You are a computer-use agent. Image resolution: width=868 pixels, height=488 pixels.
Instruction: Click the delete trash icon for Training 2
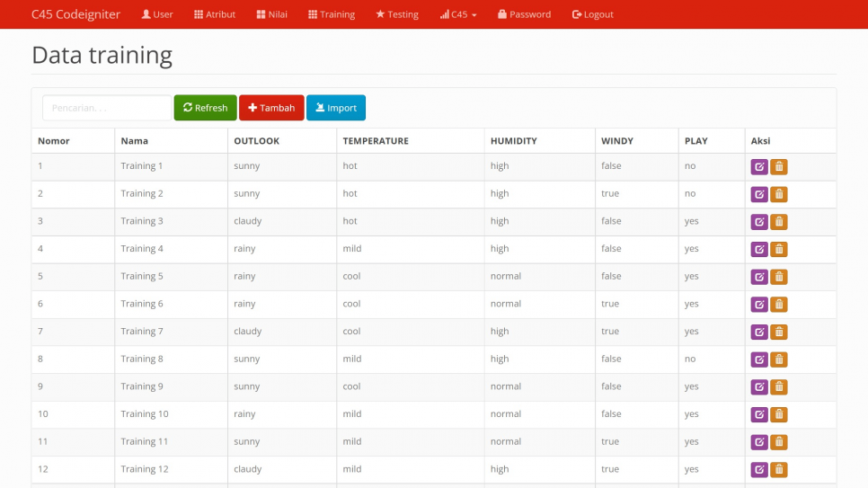779,194
